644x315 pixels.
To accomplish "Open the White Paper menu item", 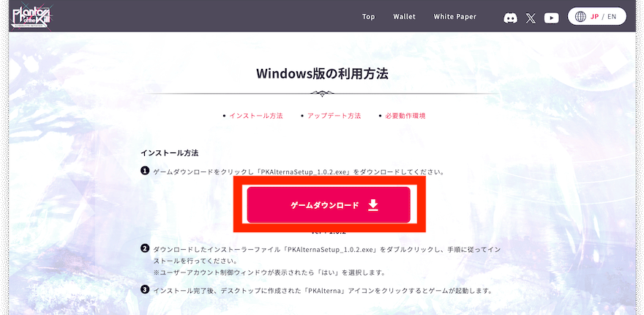I will [455, 17].
